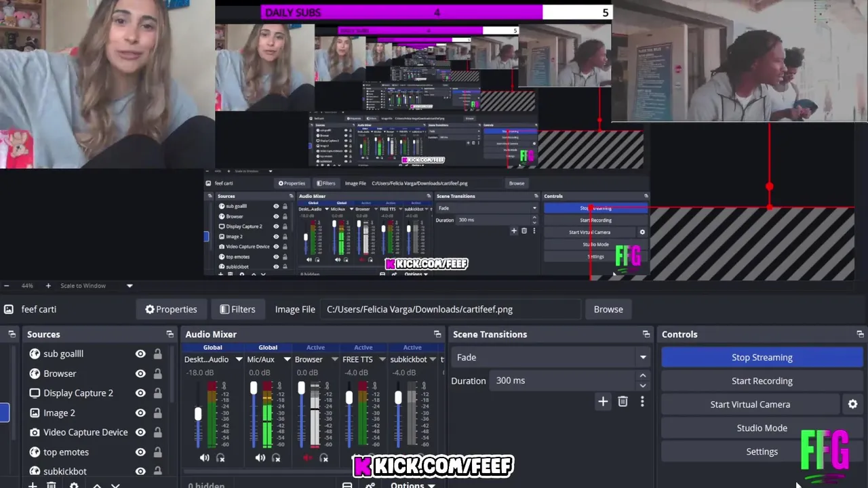Open the Desktop Audio channel dropdown
Image resolution: width=868 pixels, height=488 pixels.
(239, 359)
